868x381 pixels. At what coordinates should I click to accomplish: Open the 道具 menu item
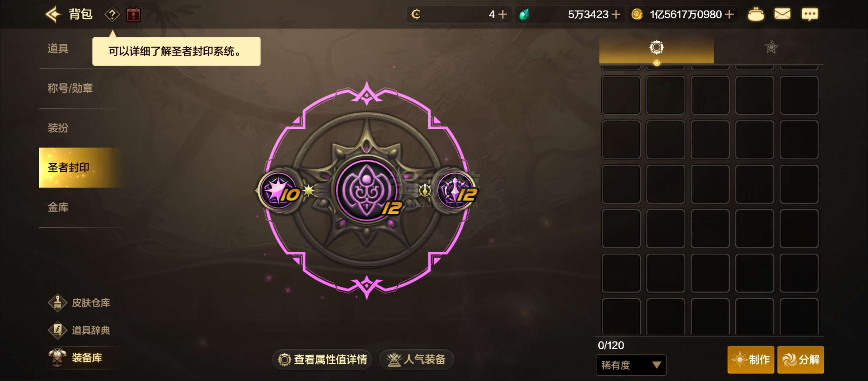tap(58, 48)
